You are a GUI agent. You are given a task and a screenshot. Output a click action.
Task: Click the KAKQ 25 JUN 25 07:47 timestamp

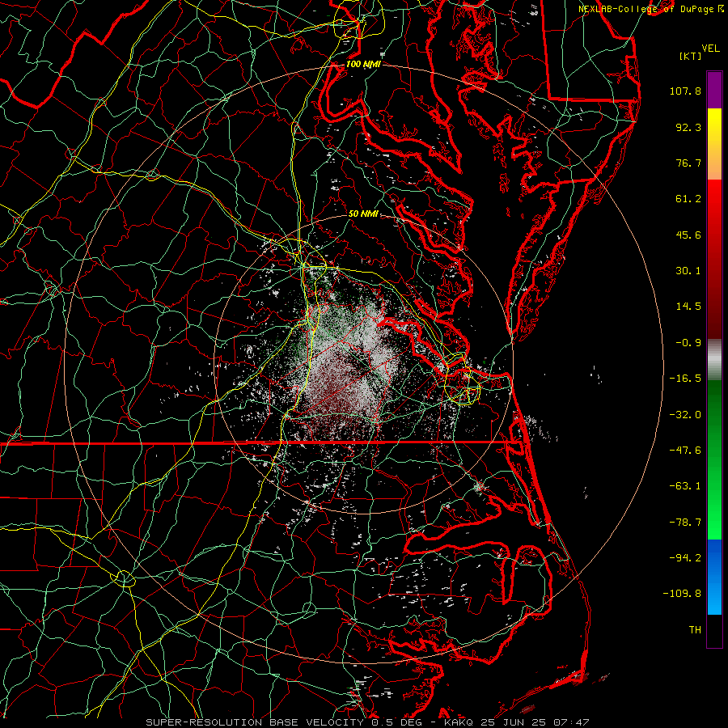517,722
